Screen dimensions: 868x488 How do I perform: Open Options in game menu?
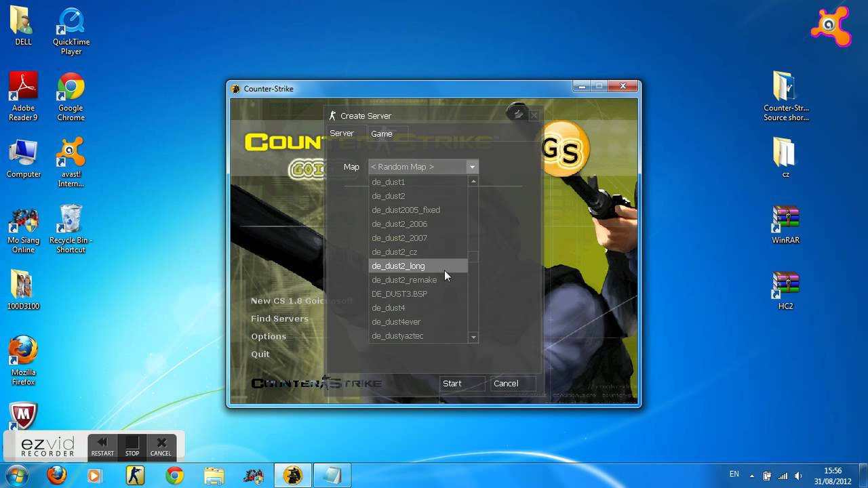tap(269, 336)
